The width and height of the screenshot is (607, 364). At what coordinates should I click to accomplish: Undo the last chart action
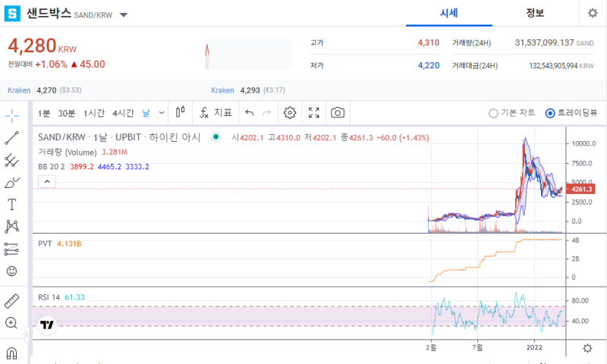[x=250, y=112]
